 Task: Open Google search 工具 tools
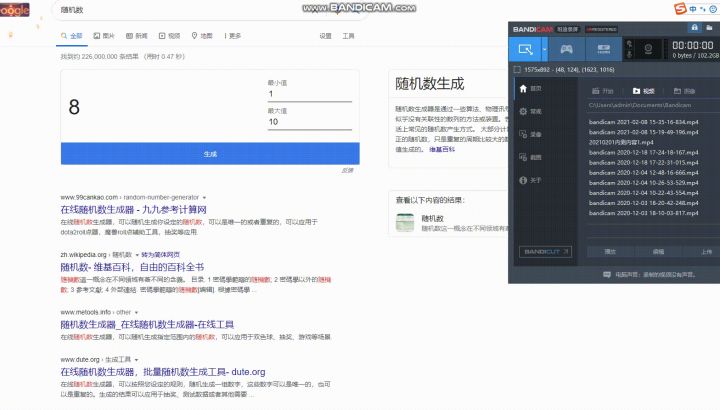tap(348, 36)
